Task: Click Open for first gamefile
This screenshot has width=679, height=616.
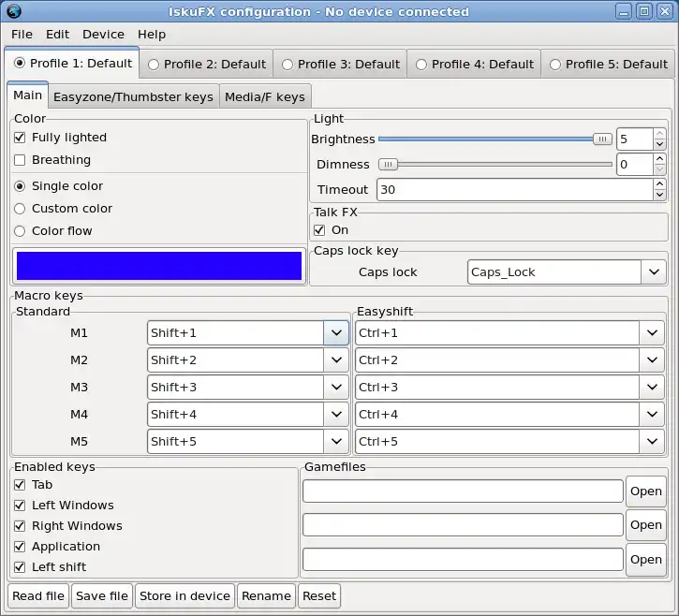Action: coord(645,491)
